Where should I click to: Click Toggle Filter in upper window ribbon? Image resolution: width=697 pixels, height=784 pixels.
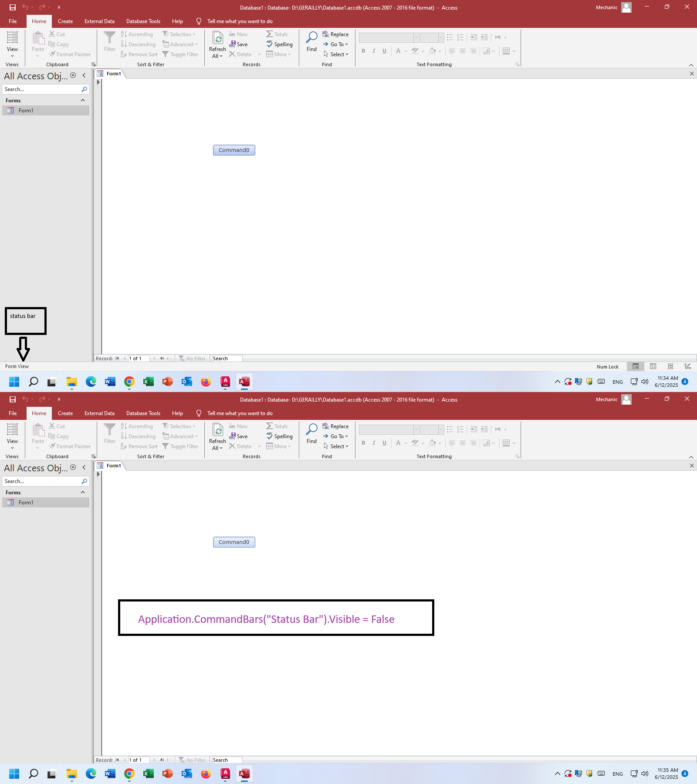pos(180,54)
